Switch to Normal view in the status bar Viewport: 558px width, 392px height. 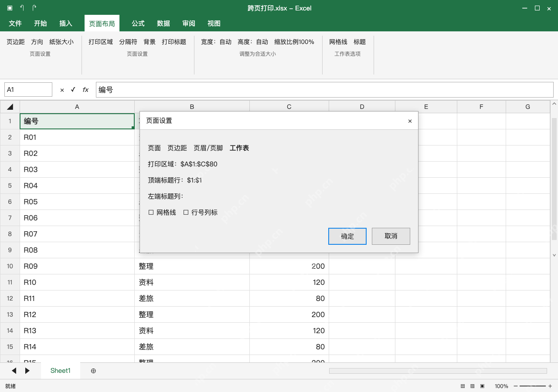pos(463,386)
